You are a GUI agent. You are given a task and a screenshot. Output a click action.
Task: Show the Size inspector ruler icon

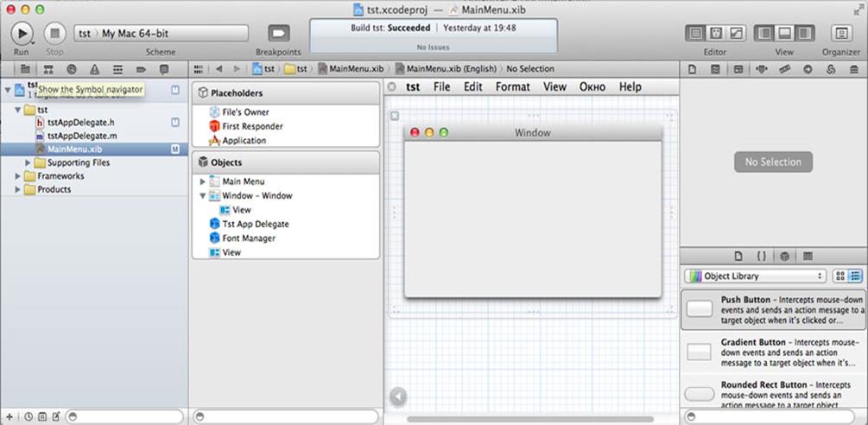coord(784,69)
